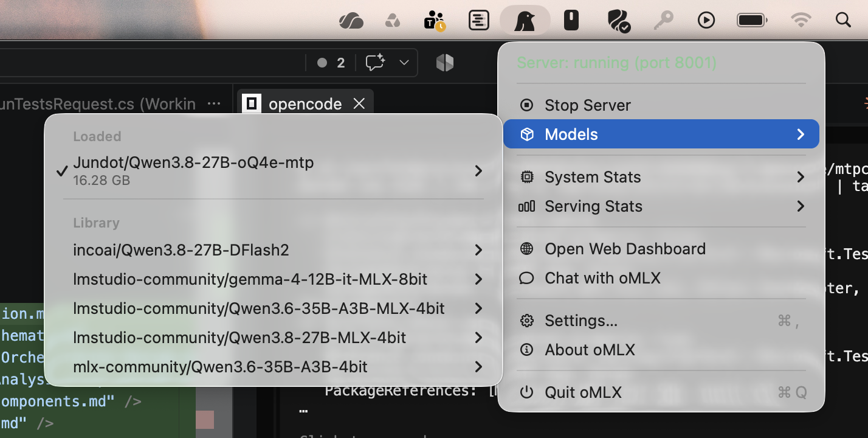Click the globe icon beside Open Web Dashboard

(526, 249)
